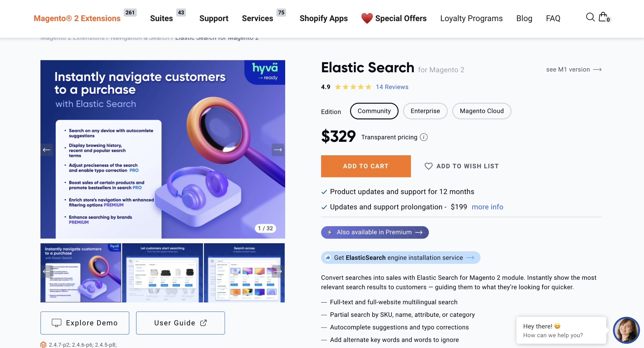Click the external link icon on User Guide
Screen dimensions: 644x348
203,323
